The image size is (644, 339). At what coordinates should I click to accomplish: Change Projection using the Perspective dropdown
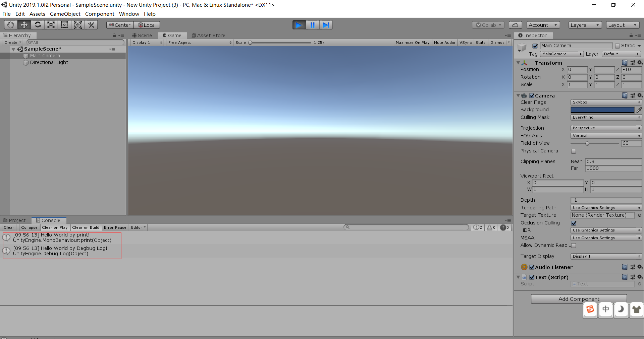tap(606, 128)
